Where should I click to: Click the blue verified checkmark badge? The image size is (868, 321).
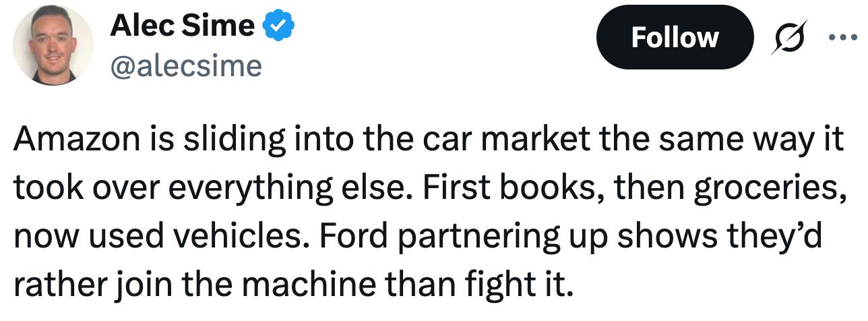click(278, 26)
